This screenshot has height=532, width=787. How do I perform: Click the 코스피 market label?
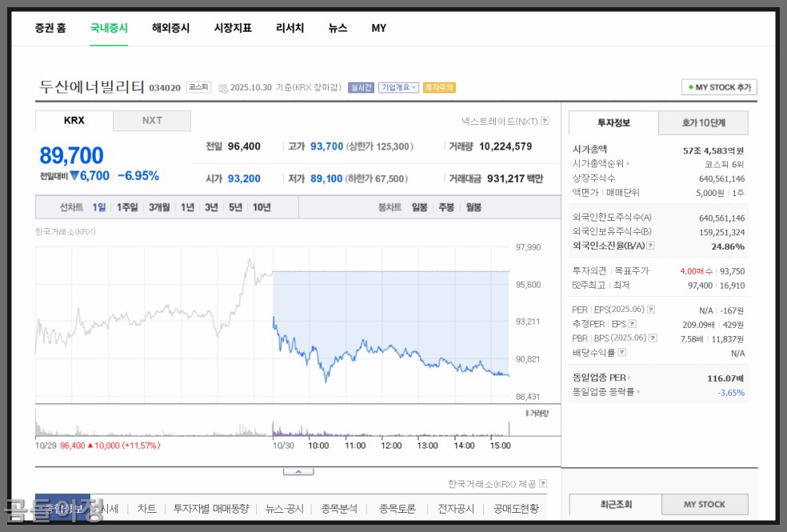pyautogui.click(x=199, y=87)
